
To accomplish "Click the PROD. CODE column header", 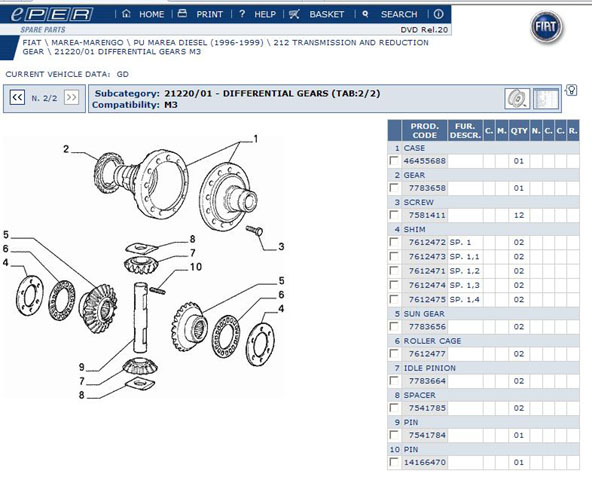I will click(424, 131).
